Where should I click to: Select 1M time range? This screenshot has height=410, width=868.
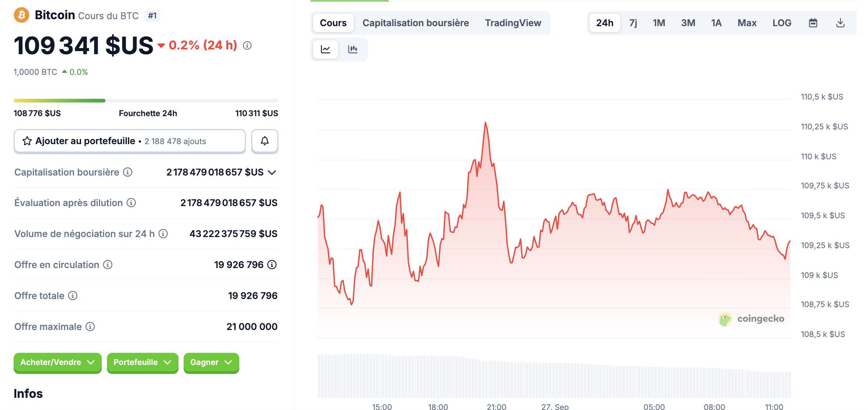click(659, 23)
